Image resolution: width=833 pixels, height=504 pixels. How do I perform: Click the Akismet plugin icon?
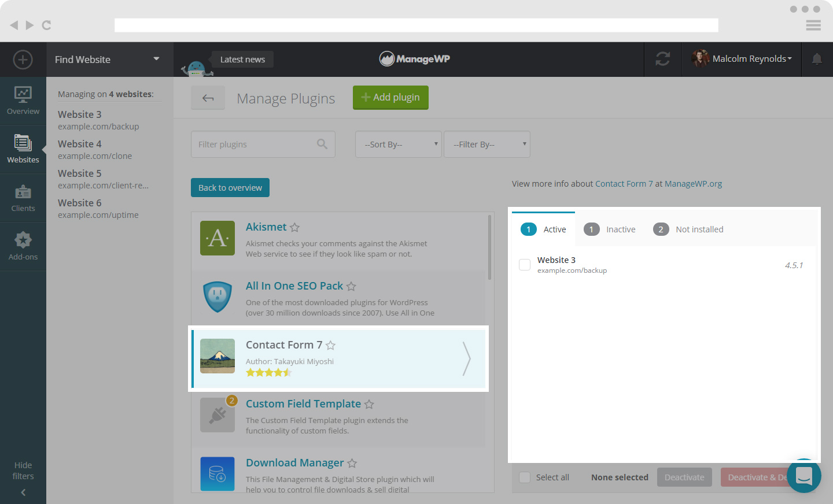218,238
